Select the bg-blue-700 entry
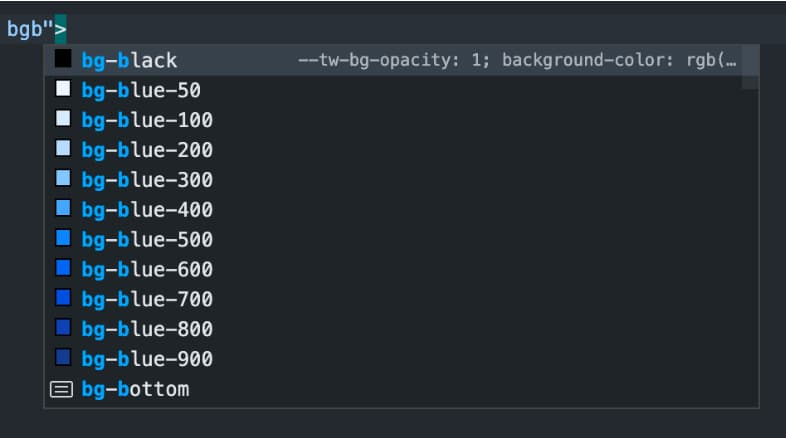This screenshot has height=438, width=786. pyautogui.click(x=146, y=299)
